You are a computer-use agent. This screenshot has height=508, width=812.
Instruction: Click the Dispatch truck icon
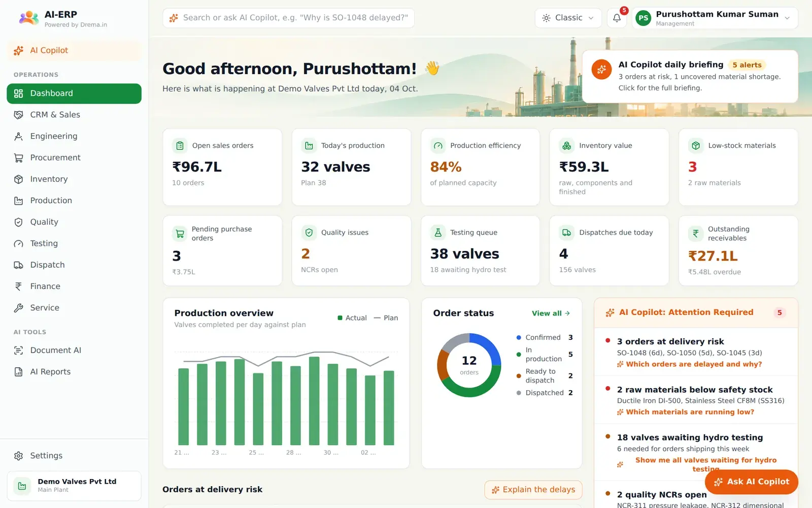[x=19, y=265]
